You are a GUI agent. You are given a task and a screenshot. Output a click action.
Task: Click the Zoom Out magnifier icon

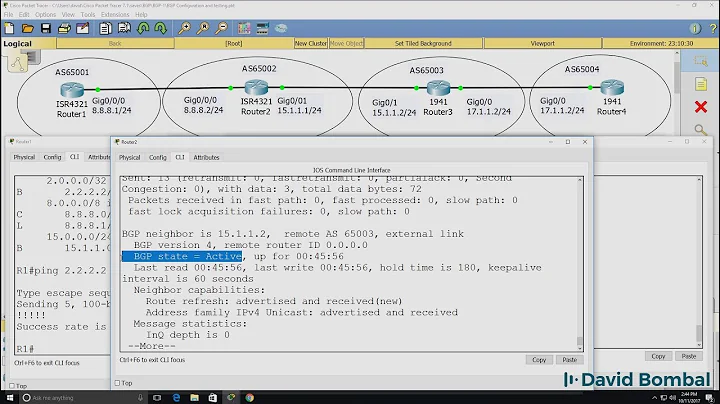[221, 28]
